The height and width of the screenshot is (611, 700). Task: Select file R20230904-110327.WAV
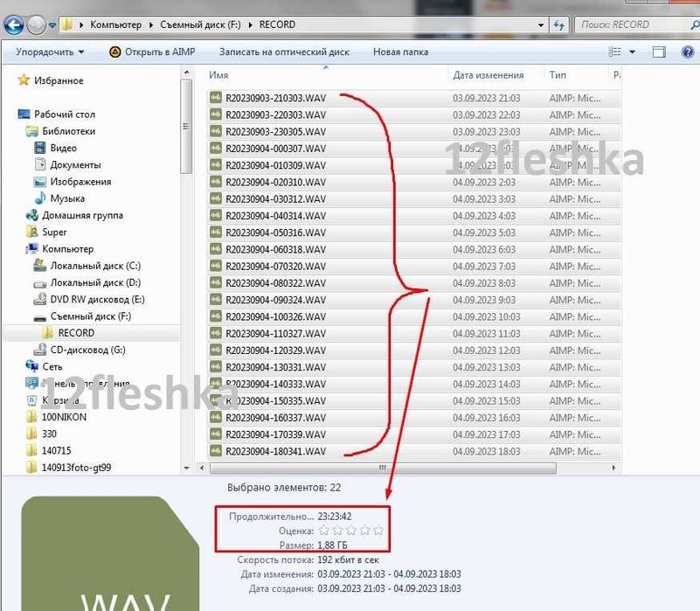click(276, 334)
